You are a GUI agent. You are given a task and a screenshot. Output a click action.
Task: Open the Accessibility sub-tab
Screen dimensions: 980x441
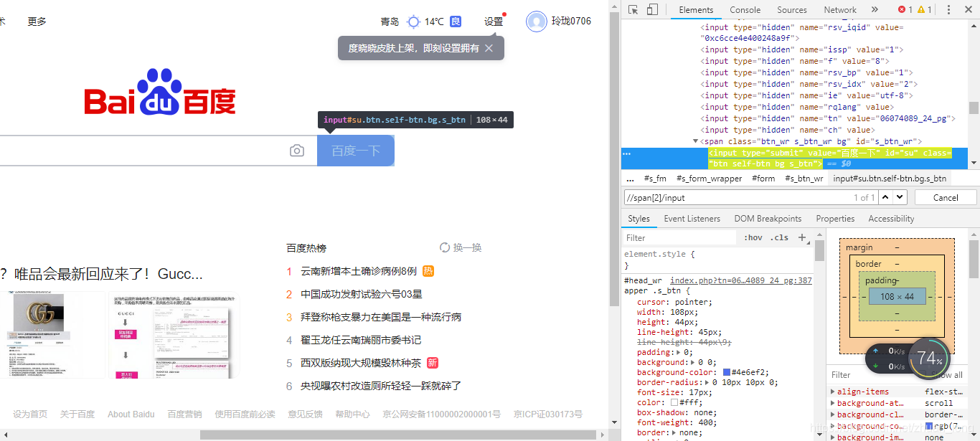[891, 219]
